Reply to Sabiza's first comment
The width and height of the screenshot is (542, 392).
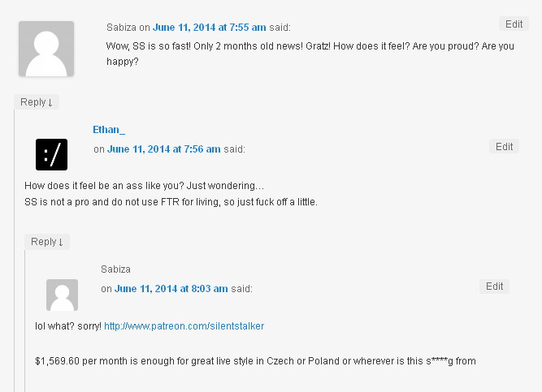coord(37,102)
